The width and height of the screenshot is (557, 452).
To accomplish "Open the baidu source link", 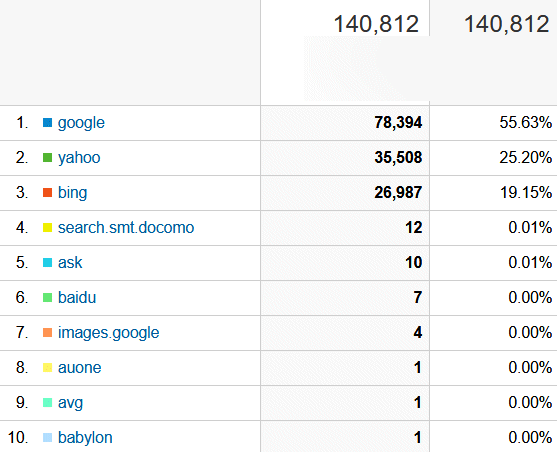I will 77,297.
